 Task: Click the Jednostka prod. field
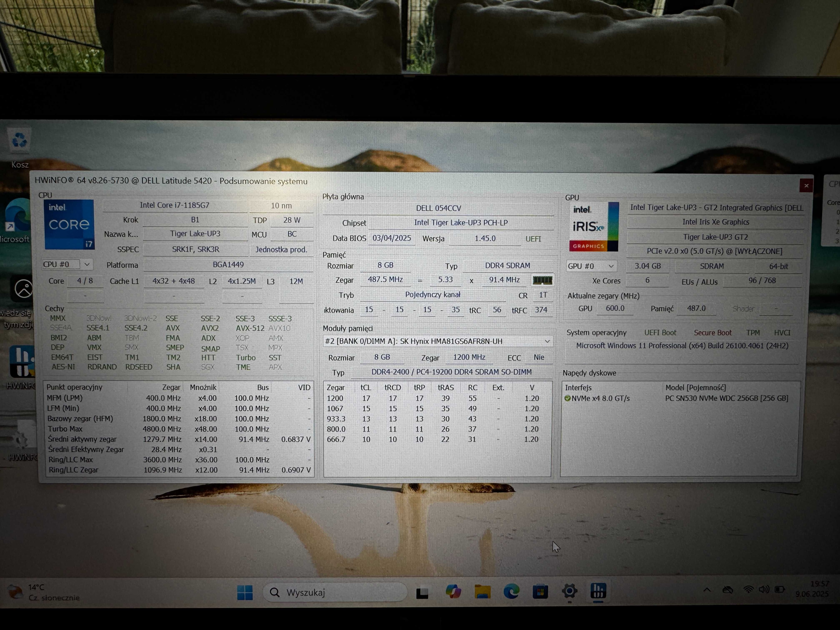[281, 250]
